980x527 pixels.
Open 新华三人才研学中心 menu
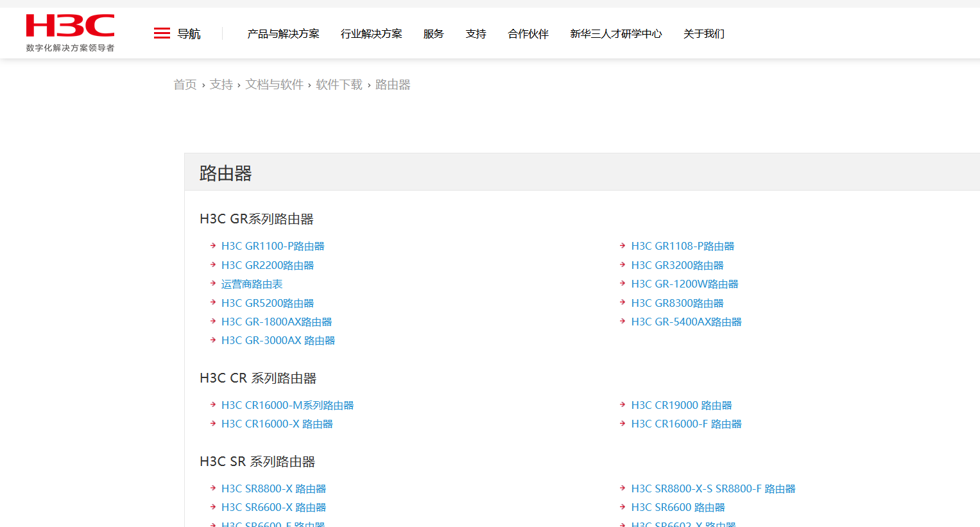pyautogui.click(x=615, y=34)
